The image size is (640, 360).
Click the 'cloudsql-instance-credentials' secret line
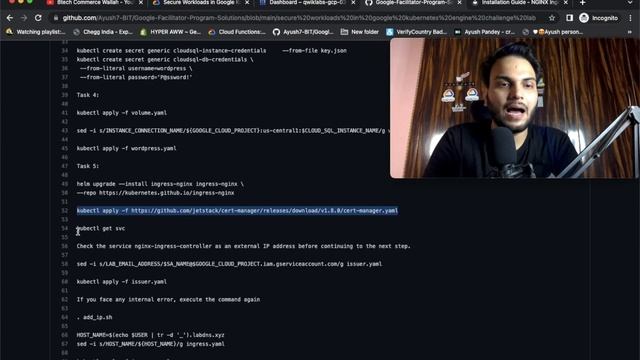click(x=212, y=51)
